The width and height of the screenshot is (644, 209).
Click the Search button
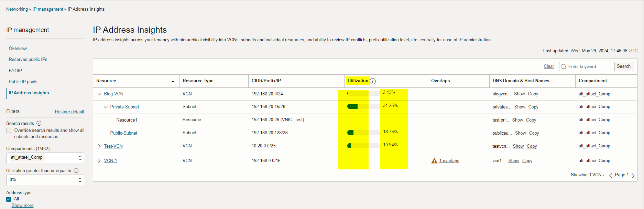coord(624,66)
